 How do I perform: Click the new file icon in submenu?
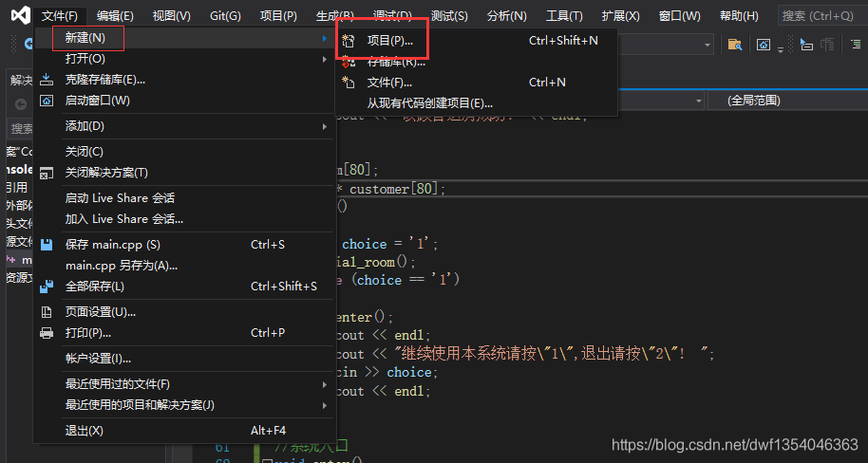pyautogui.click(x=349, y=83)
